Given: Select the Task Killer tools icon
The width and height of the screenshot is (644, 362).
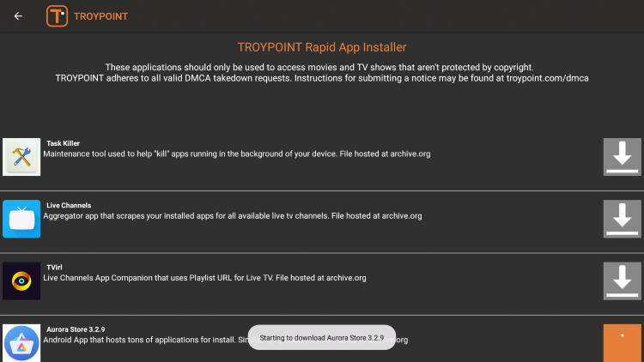Looking at the screenshot, I should (x=21, y=157).
